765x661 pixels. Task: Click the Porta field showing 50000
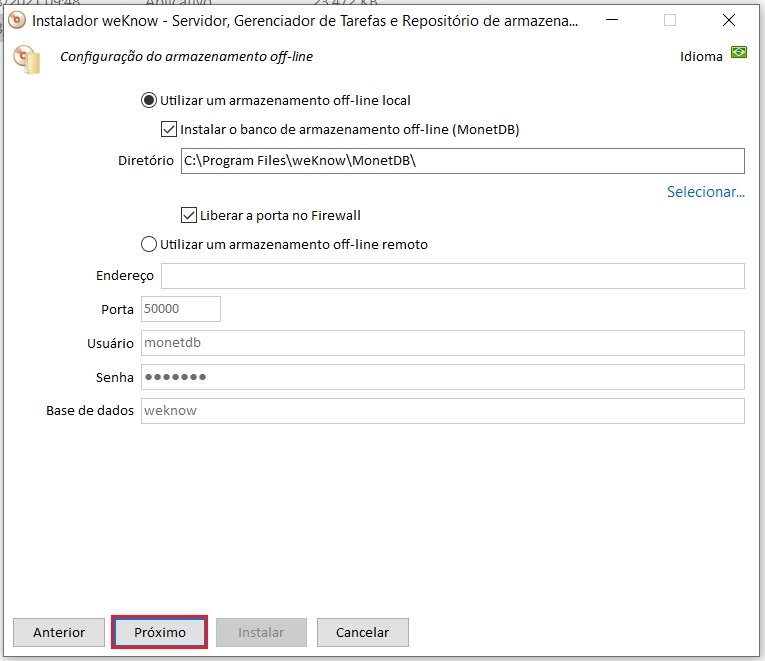click(x=180, y=309)
